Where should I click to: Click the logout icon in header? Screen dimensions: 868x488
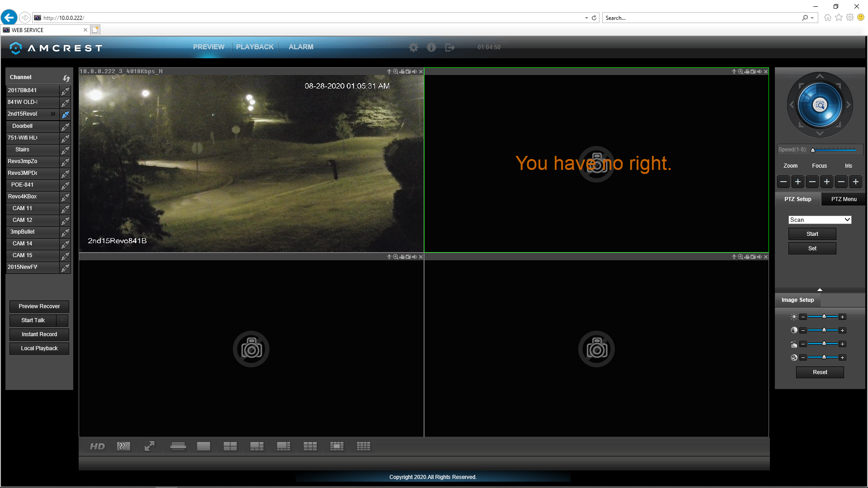[x=450, y=47]
